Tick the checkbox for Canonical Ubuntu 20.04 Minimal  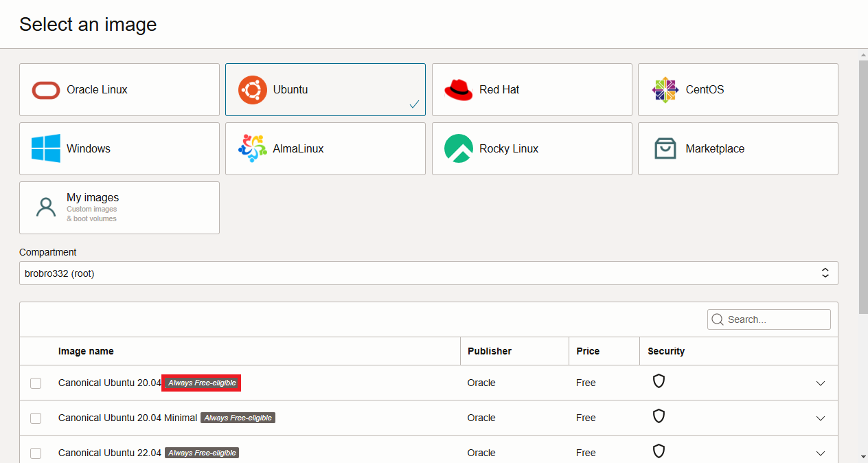[x=36, y=418]
